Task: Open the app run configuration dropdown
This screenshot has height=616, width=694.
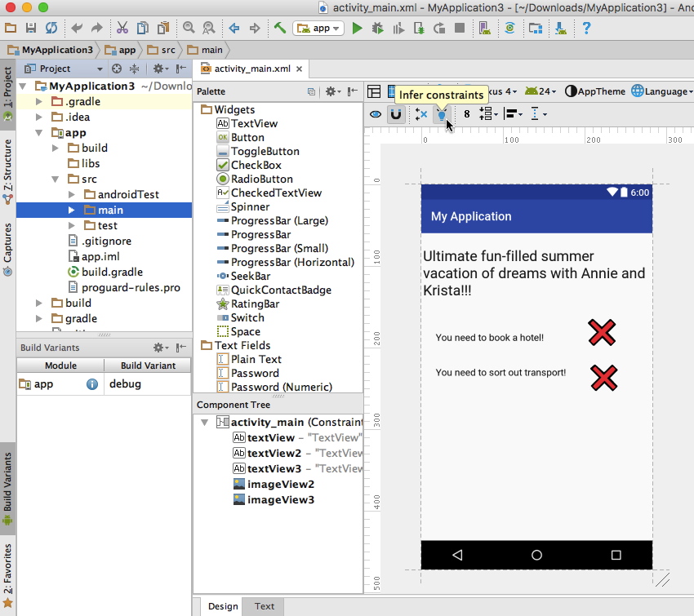Action: pos(318,29)
